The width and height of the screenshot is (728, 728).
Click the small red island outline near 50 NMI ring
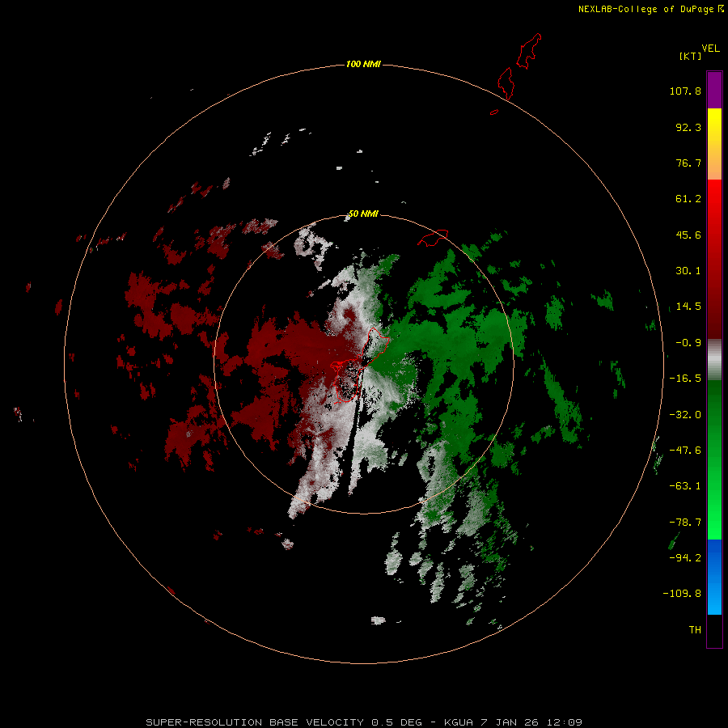click(x=433, y=237)
